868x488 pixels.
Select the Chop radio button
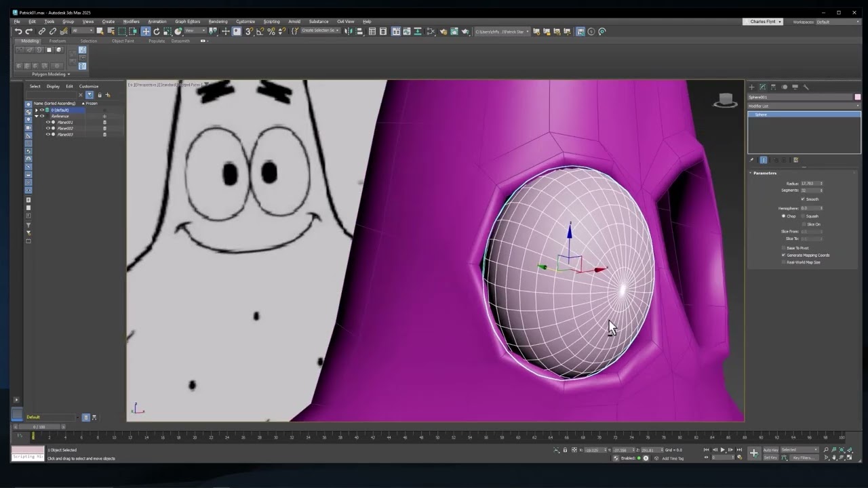[783, 216]
